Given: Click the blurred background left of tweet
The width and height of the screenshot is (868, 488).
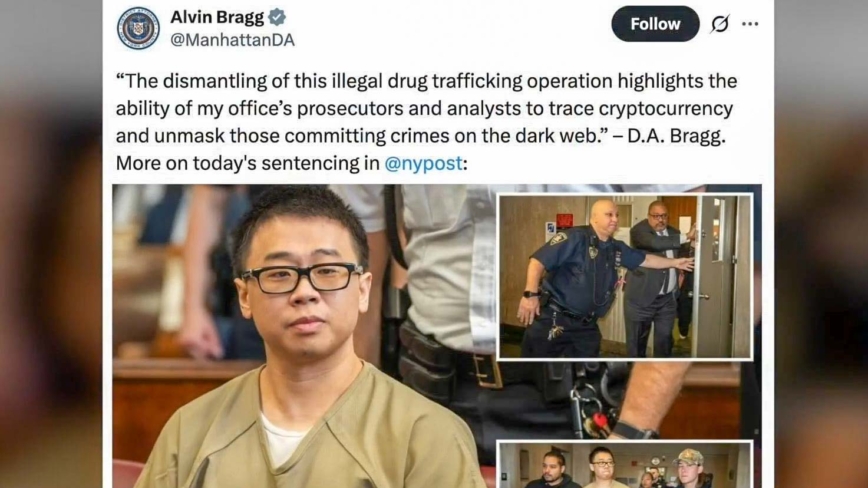Looking at the screenshot, I should pos(51,244).
